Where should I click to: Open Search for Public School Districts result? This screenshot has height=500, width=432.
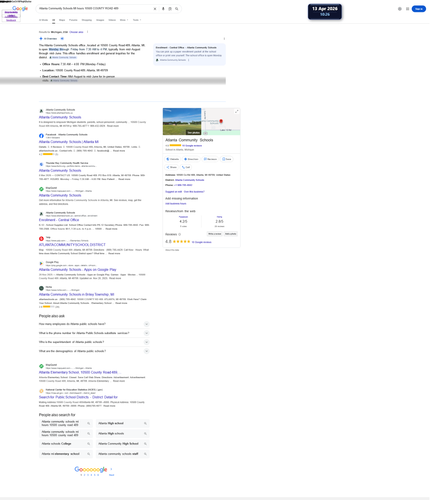click(x=78, y=397)
